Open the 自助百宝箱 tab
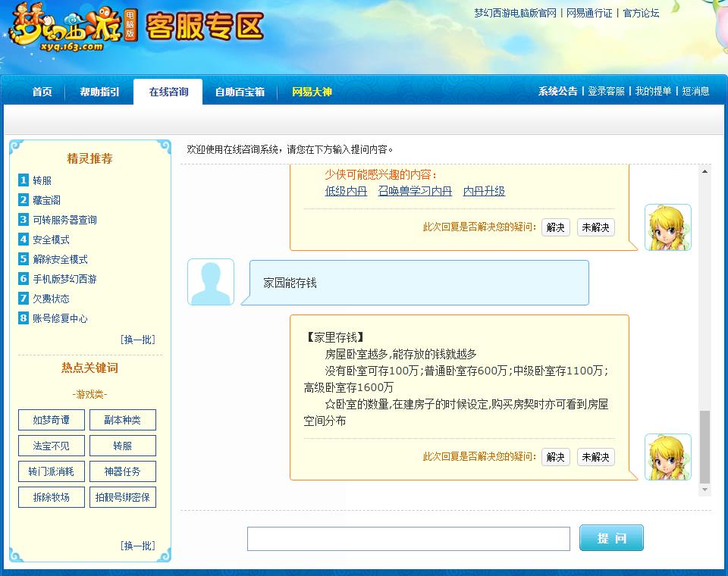728x576 pixels. tap(241, 92)
